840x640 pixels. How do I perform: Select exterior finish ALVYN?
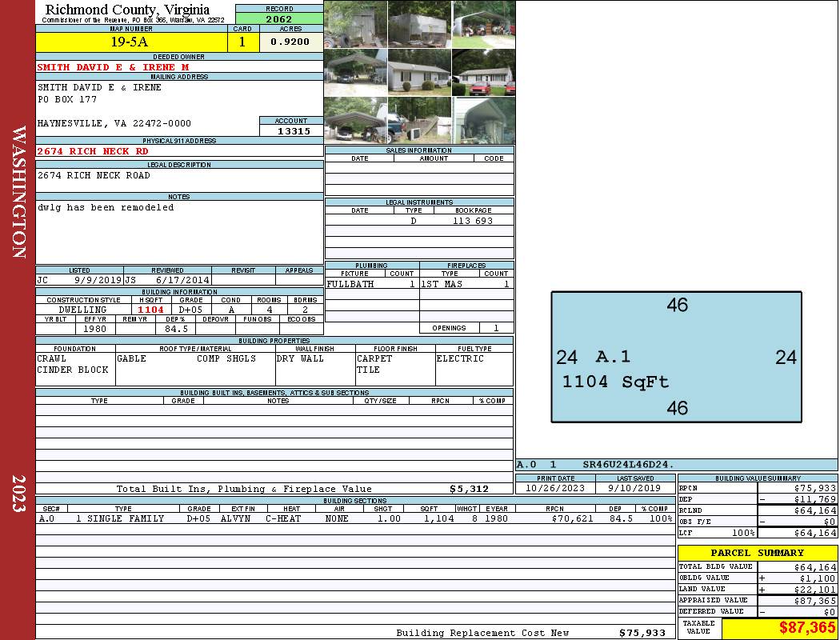pyautogui.click(x=236, y=518)
